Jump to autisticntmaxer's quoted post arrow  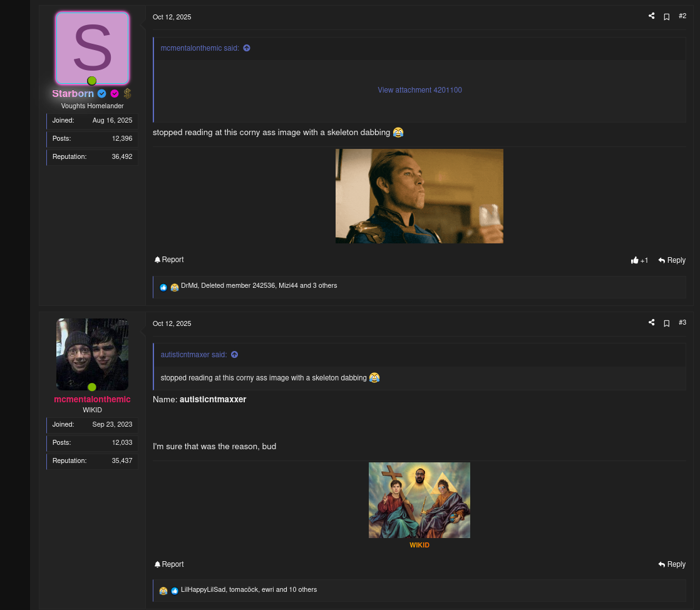click(x=234, y=355)
